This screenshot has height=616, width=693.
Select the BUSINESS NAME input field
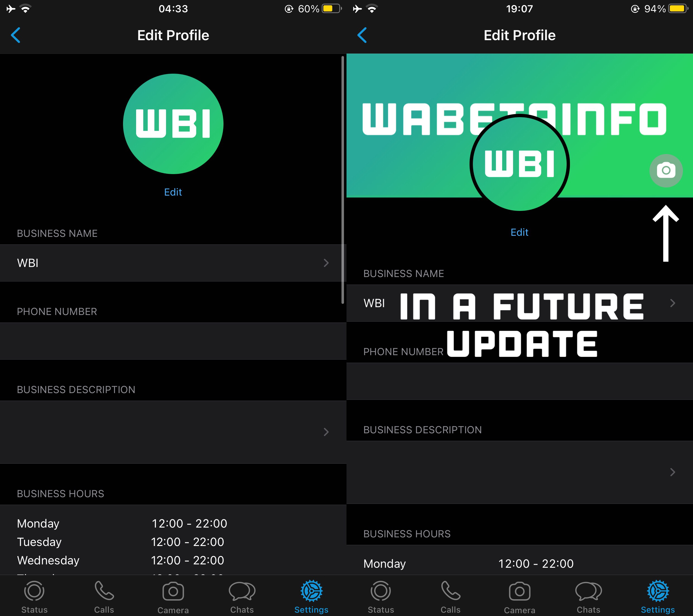click(173, 262)
